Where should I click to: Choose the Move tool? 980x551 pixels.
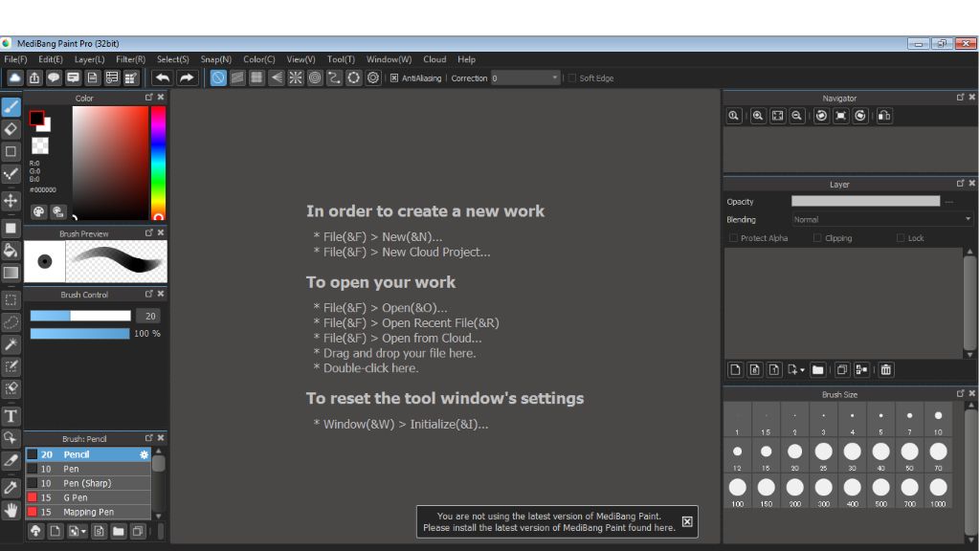[x=11, y=201]
